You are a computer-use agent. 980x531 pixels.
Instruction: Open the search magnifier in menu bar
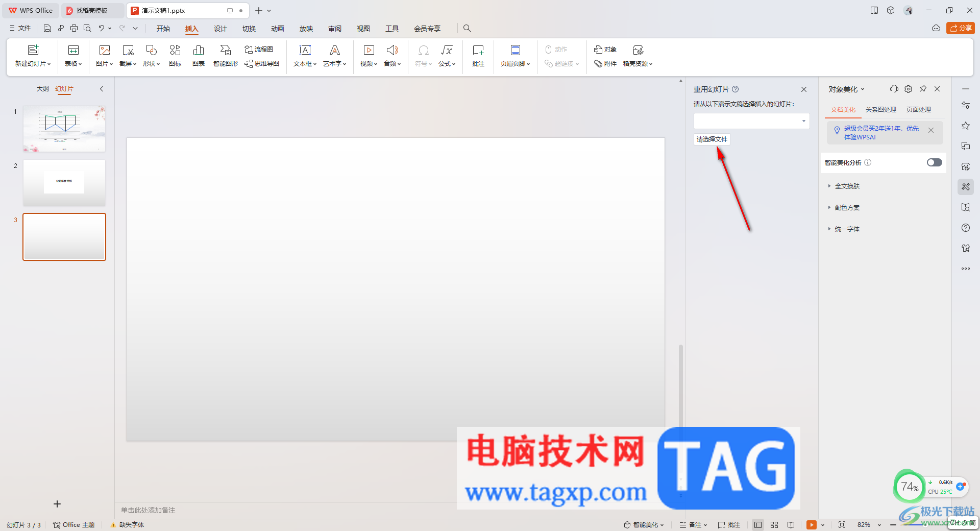tap(467, 28)
